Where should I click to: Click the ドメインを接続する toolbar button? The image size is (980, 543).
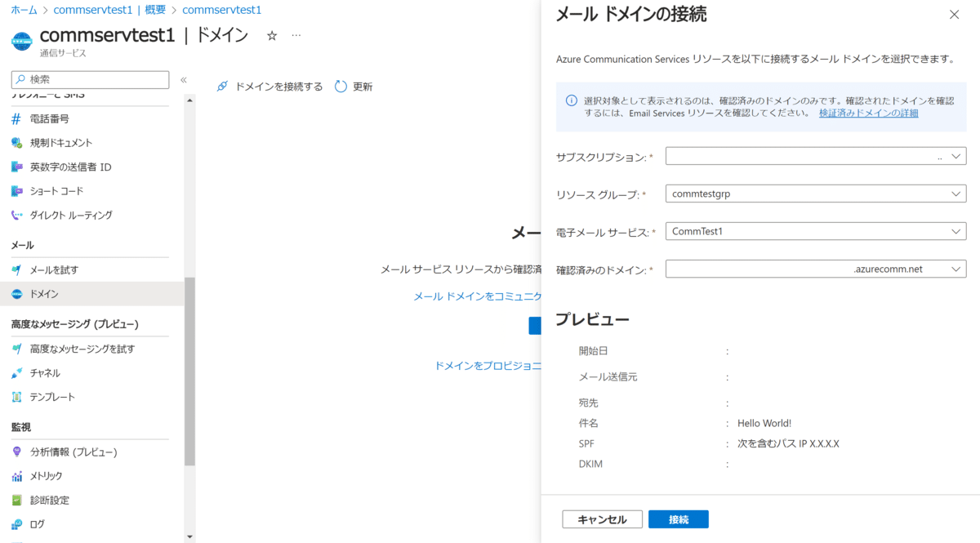(x=269, y=87)
